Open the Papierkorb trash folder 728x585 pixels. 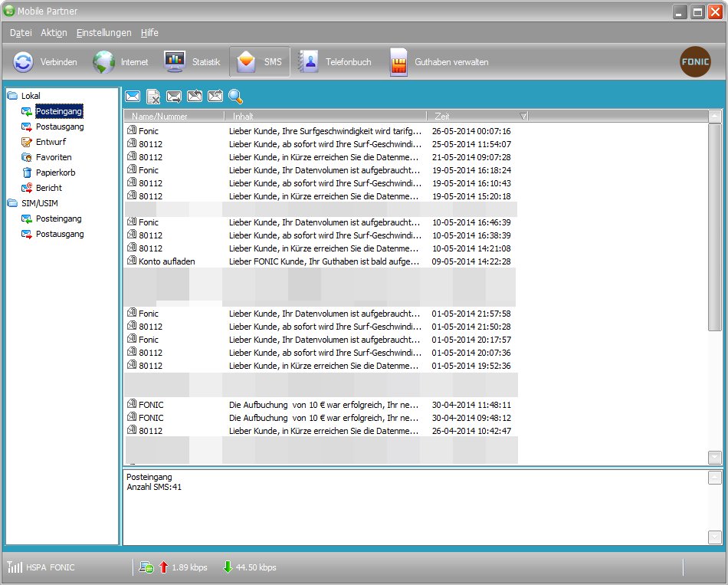(56, 173)
